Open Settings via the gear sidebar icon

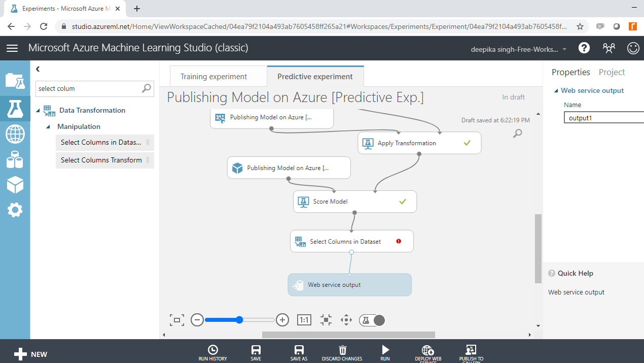point(15,210)
